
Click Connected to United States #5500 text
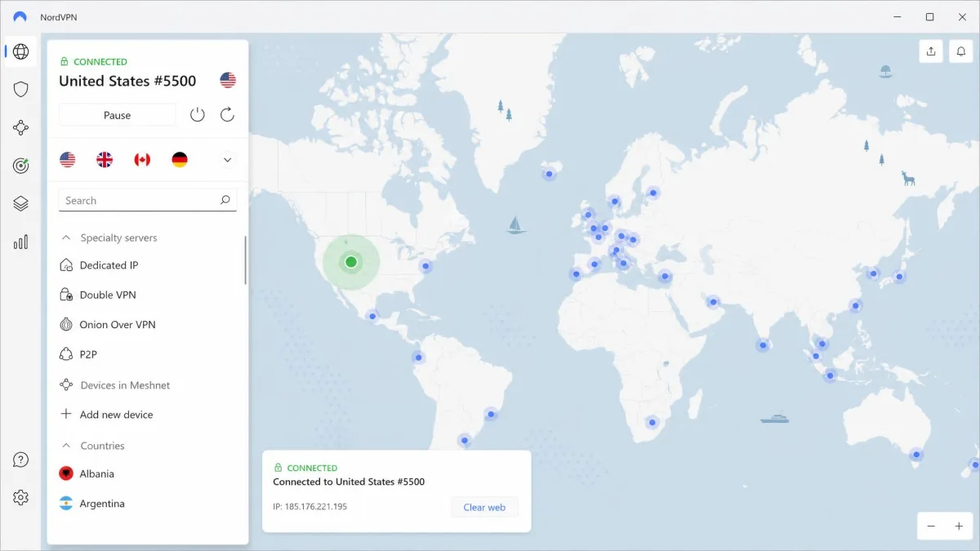coord(349,482)
